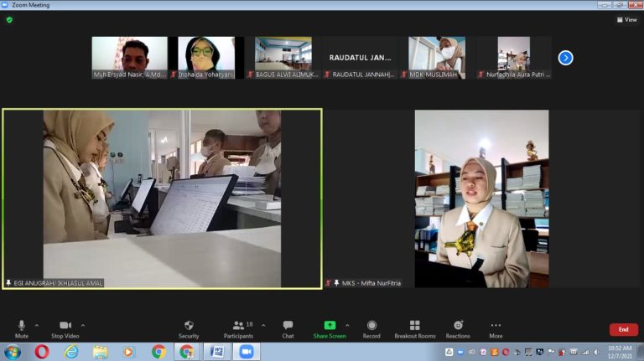Viewport: 644px width, 361px height.
Task: Open audio options arrow beside Mute
Action: click(37, 325)
